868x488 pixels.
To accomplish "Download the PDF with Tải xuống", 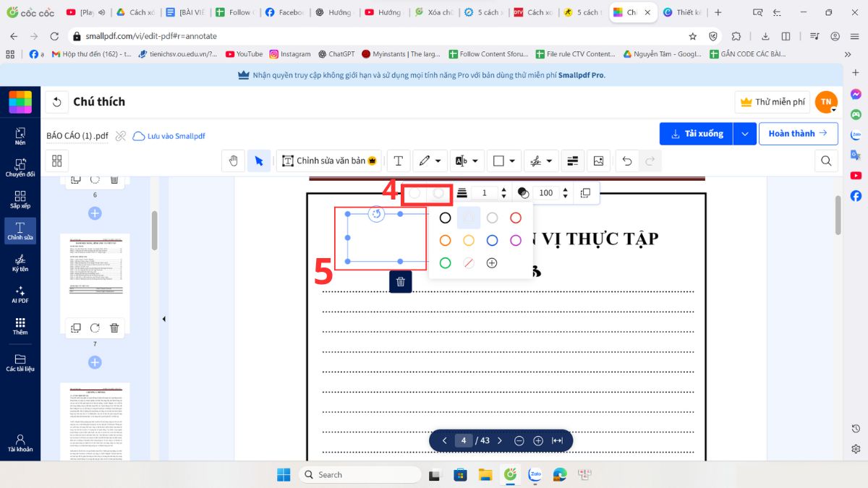I will point(697,134).
